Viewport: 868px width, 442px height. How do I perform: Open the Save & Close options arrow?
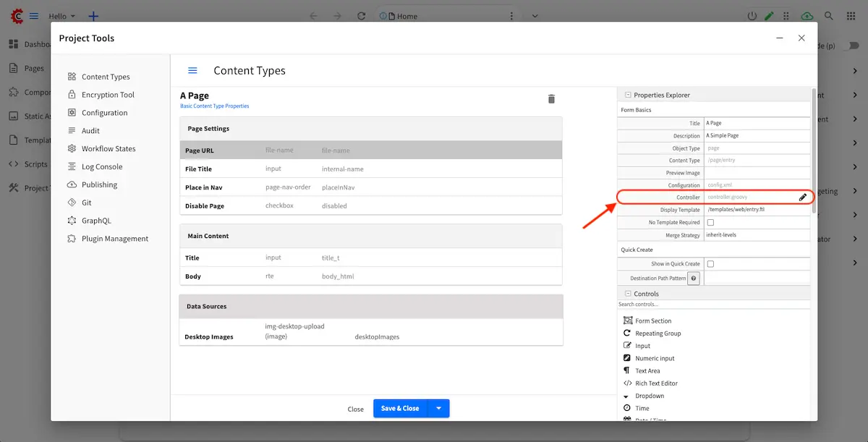point(438,408)
